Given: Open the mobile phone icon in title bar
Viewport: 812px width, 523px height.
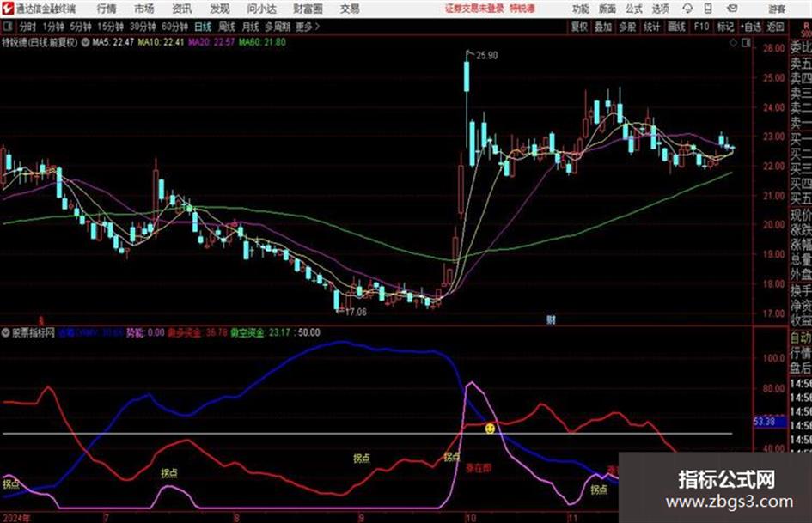Looking at the screenshot, I should click(x=708, y=9).
